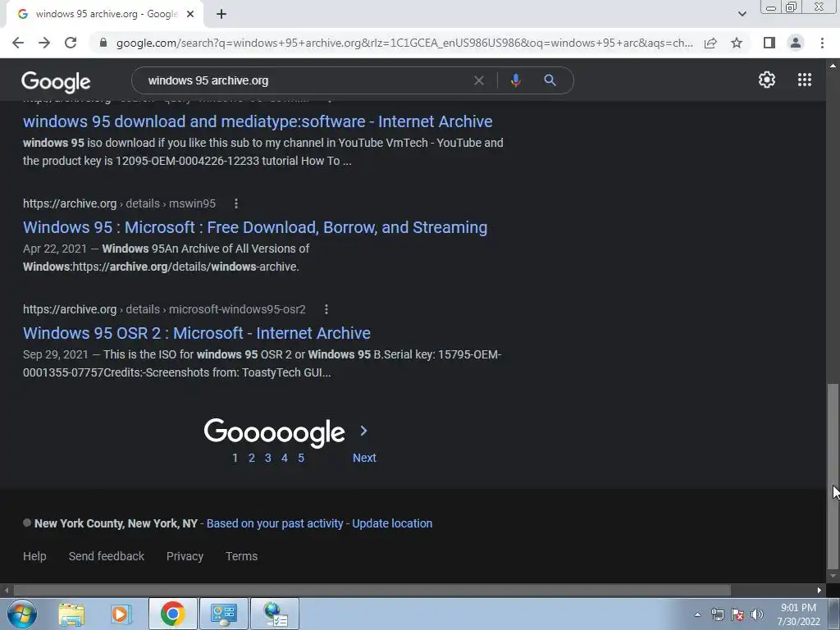Open the Chrome three-dot menu
The height and width of the screenshot is (630, 840).
[x=822, y=43]
